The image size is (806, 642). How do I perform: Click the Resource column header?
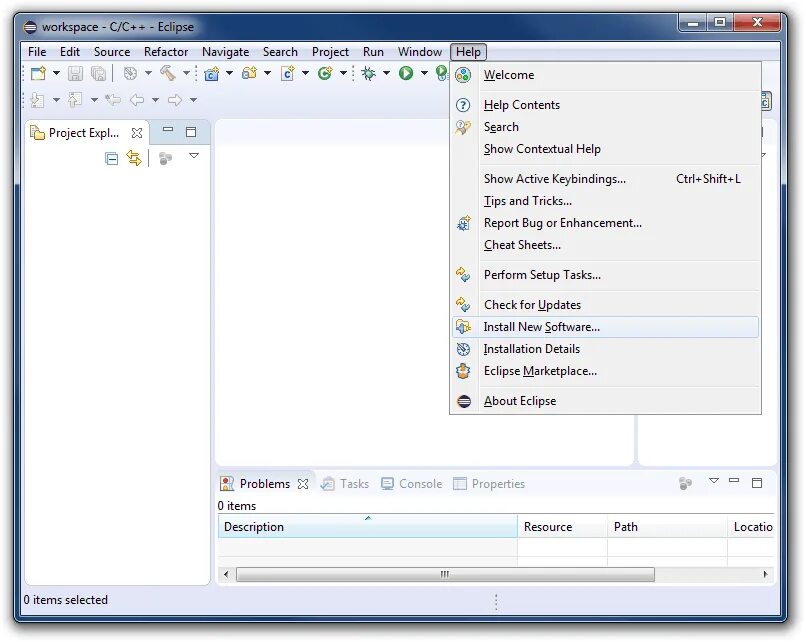pyautogui.click(x=562, y=527)
